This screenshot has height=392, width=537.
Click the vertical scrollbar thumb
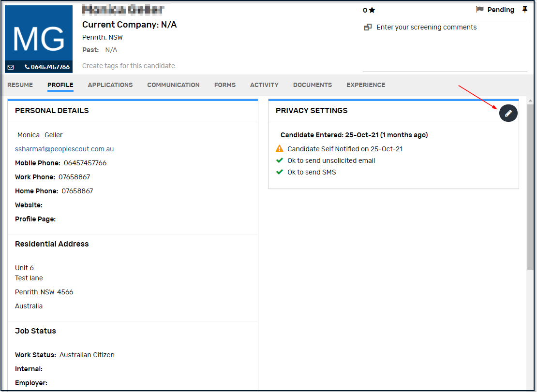pyautogui.click(x=530, y=187)
